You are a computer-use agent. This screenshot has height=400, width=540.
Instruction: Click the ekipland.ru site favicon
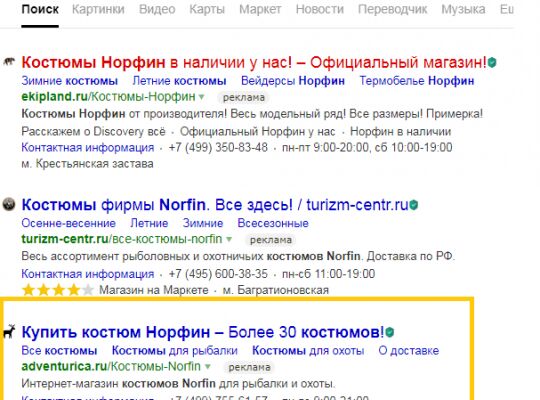click(x=9, y=62)
